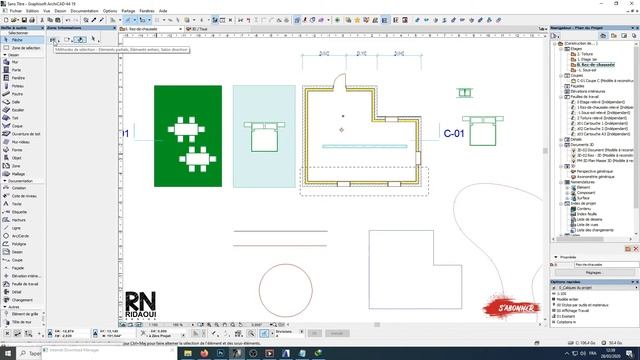
Task: Activate the Mur-rideau curtain wall tool
Action: click(22, 142)
